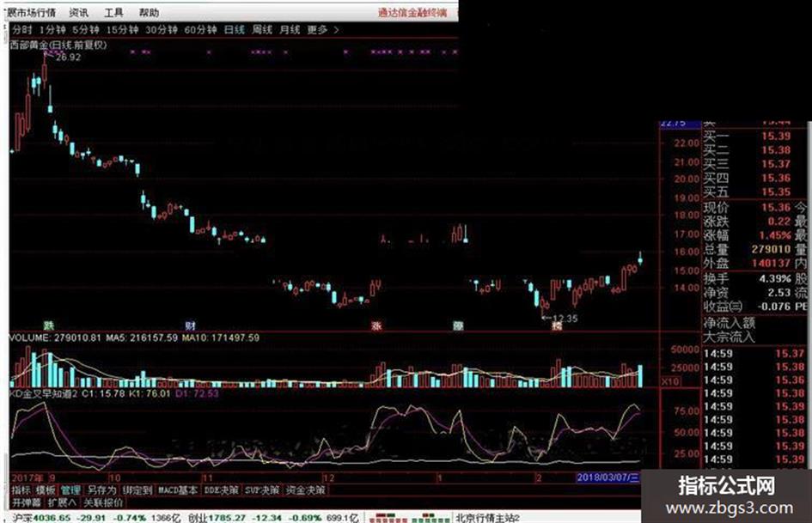Select the 月线 monthly chart tab
Viewport: 812px width, 523px height.
pos(290,30)
